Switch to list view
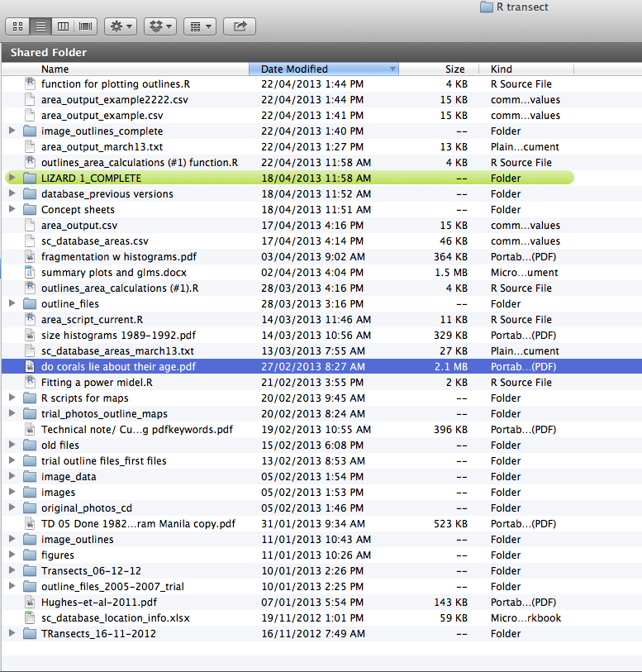The width and height of the screenshot is (642, 672). click(x=40, y=26)
